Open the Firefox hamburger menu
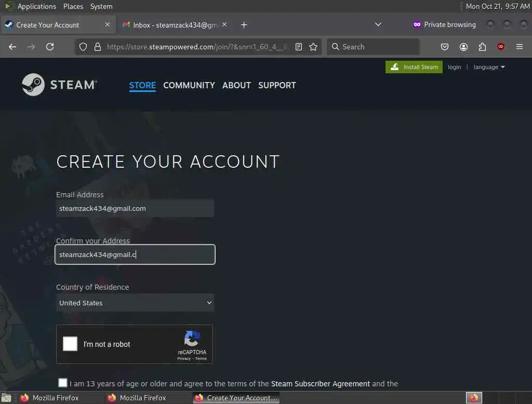This screenshot has height=404, width=532. [520, 46]
